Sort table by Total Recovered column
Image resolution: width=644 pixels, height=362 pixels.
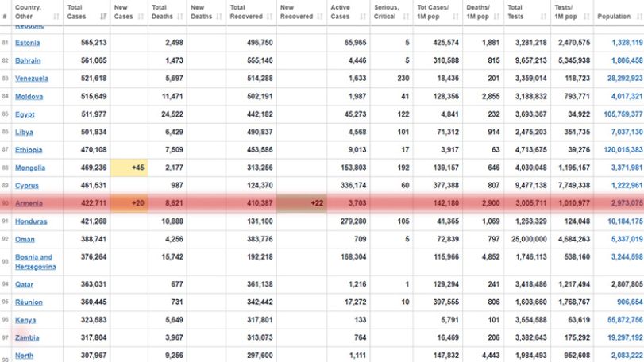coord(251,13)
